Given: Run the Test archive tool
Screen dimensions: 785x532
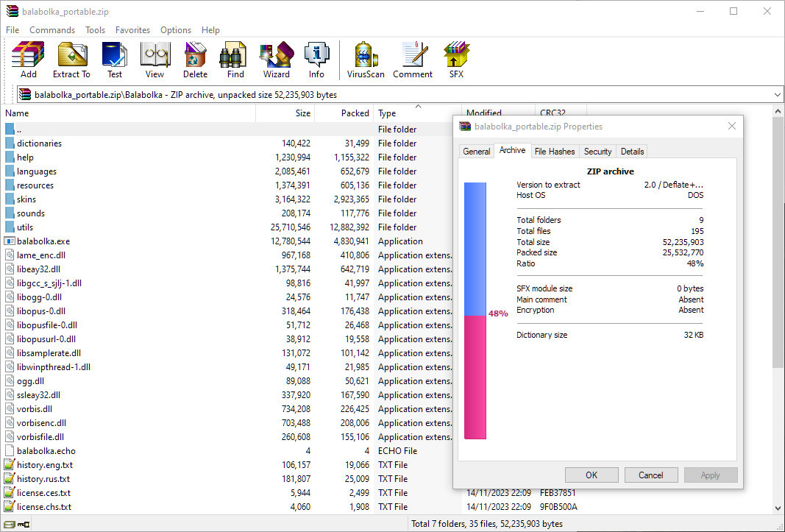Looking at the screenshot, I should (x=115, y=54).
